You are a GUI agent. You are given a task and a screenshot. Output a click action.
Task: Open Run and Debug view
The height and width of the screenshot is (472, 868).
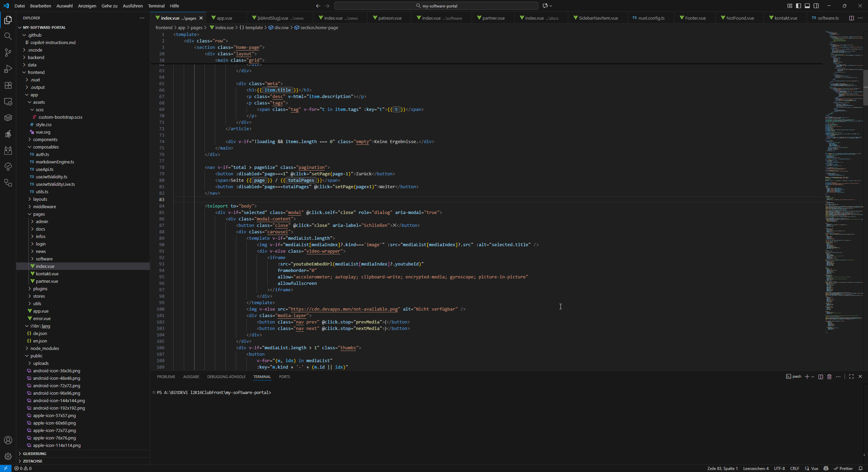coord(8,69)
